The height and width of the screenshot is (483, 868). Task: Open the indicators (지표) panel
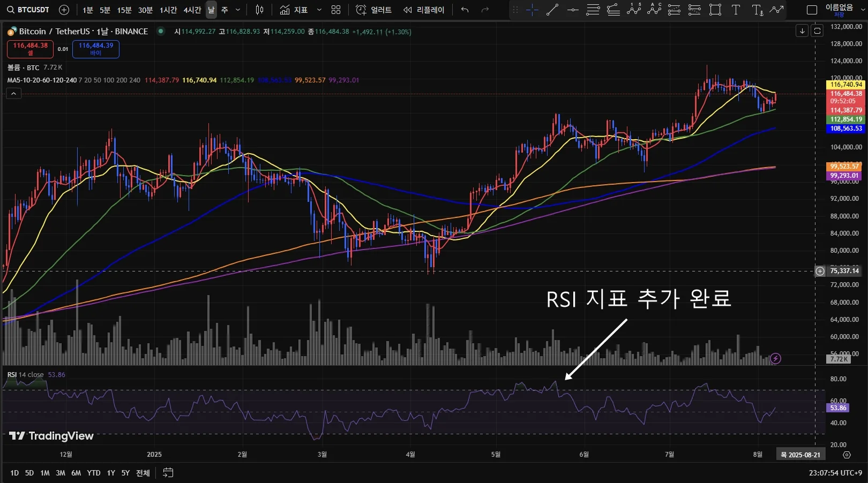pyautogui.click(x=294, y=10)
